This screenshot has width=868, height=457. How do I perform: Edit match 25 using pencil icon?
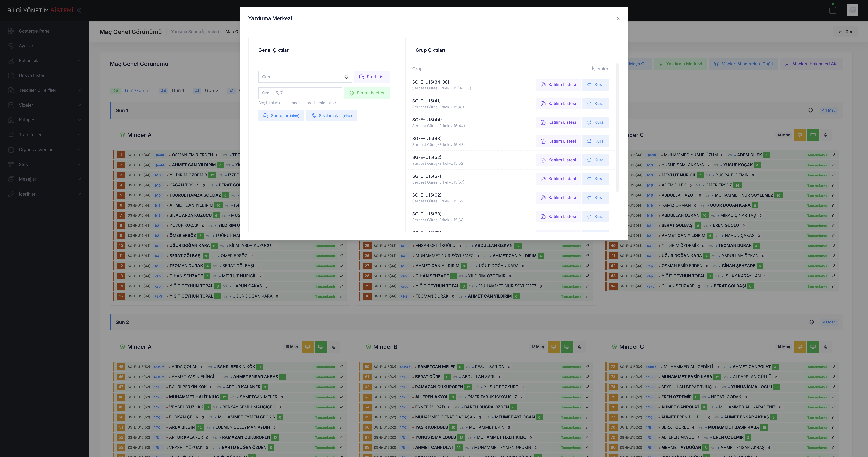587,246
